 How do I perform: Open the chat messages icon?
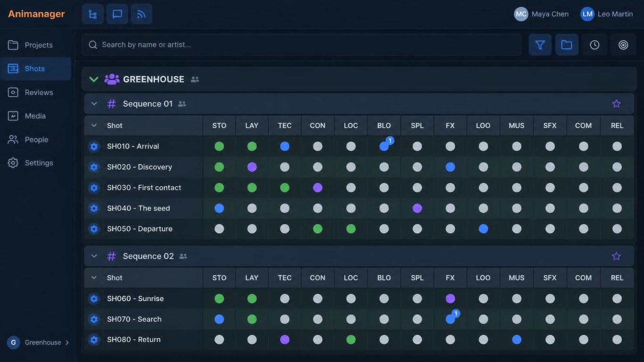[117, 14]
